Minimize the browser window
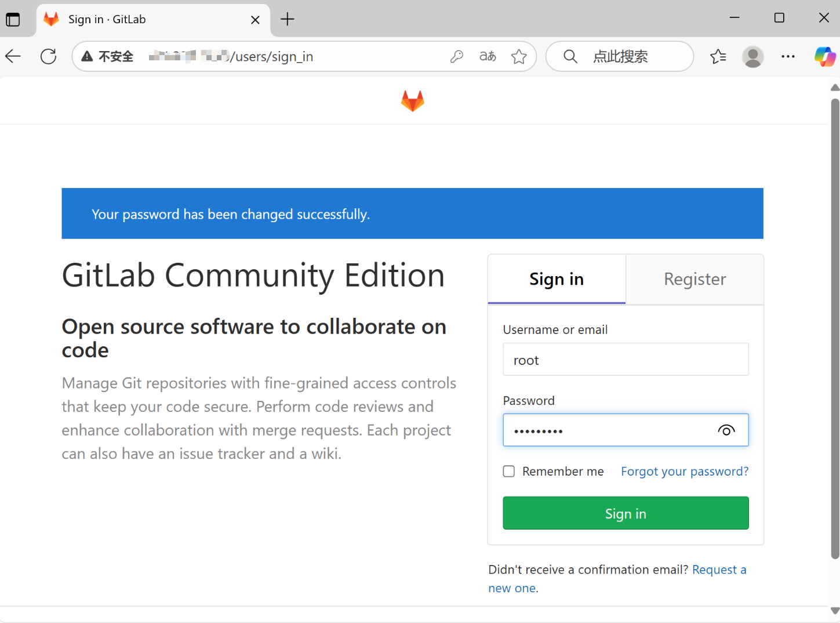 point(734,18)
